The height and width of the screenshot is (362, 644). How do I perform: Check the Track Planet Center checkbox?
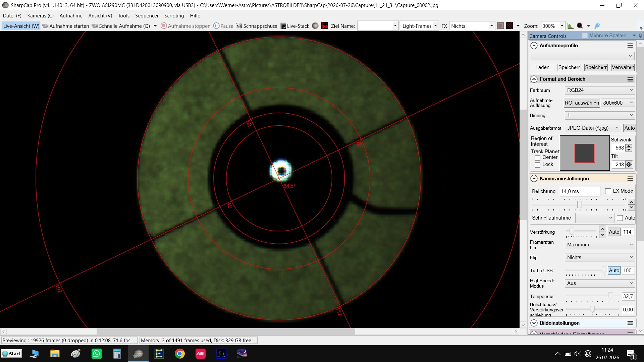point(537,158)
